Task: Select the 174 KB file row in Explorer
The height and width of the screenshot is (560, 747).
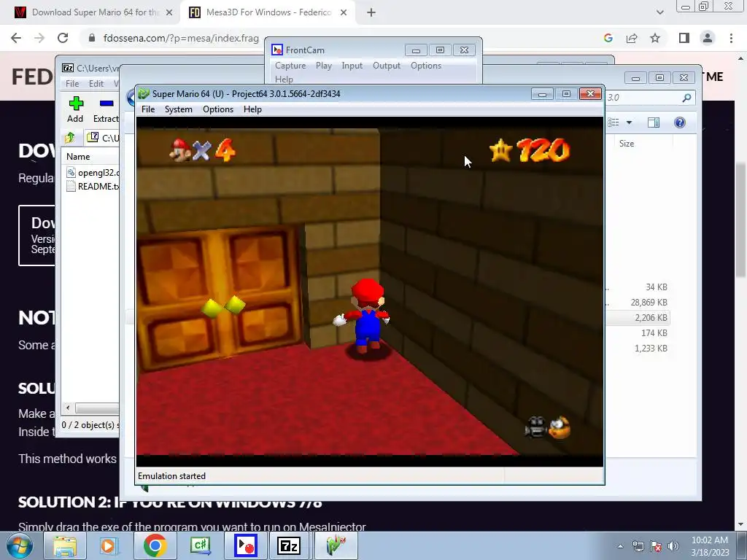Action: coord(638,332)
